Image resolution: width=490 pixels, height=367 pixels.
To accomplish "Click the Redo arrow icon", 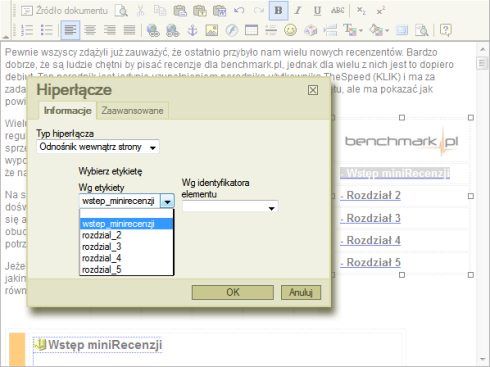I will coord(259,11).
